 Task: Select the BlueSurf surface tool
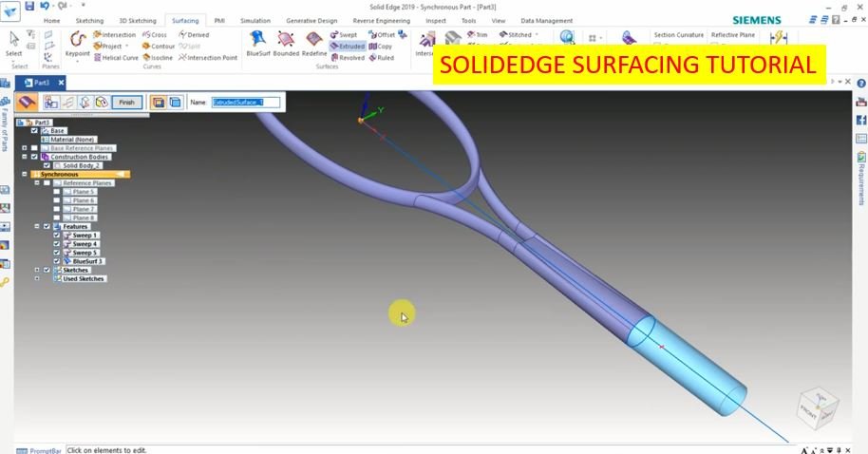(x=258, y=44)
